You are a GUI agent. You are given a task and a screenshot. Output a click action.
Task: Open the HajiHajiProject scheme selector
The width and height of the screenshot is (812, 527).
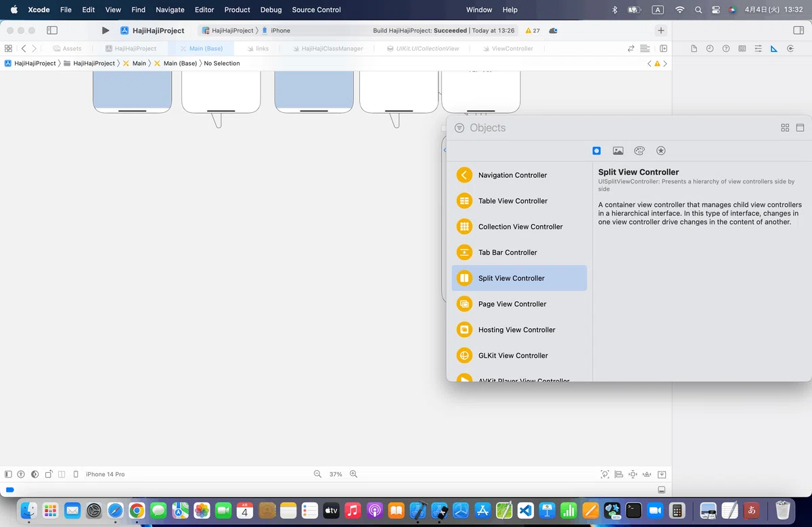pos(227,30)
